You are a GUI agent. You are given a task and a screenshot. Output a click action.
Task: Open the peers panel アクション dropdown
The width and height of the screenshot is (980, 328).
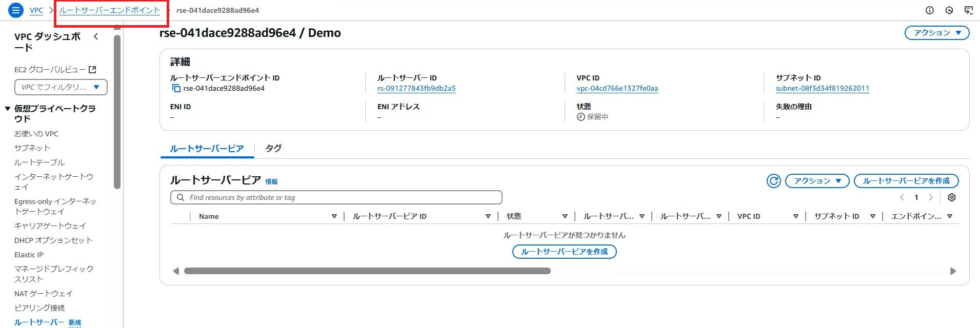[x=817, y=181]
